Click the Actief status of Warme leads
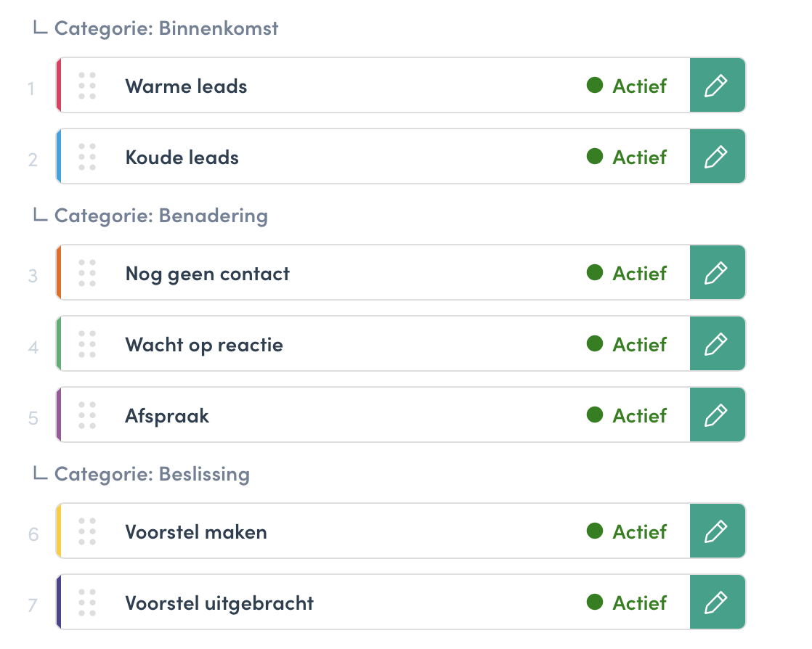Image resolution: width=812 pixels, height=649 pixels. click(x=627, y=86)
